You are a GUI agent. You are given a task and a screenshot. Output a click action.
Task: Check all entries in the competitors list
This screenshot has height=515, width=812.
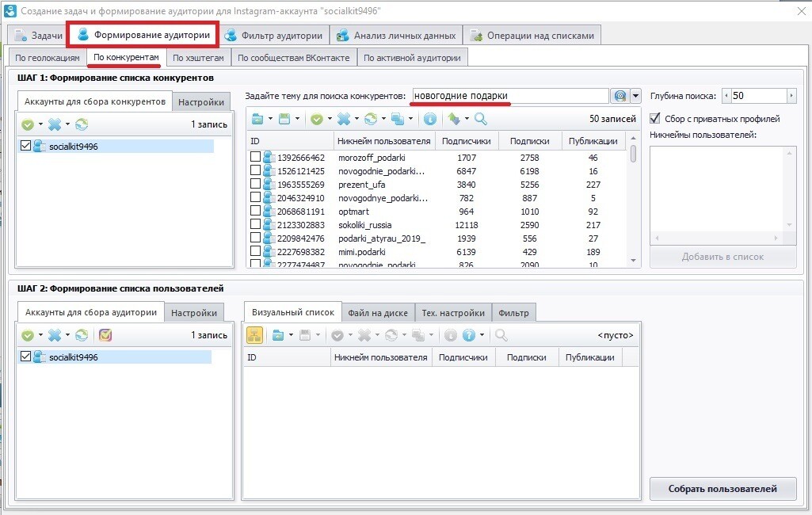pyautogui.click(x=316, y=119)
